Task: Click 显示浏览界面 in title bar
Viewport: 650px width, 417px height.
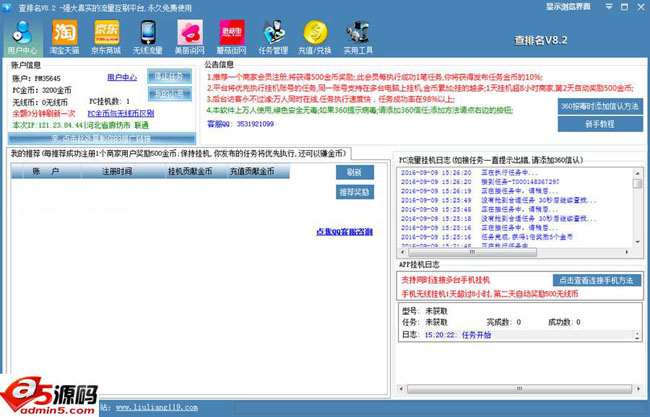Action: [568, 7]
